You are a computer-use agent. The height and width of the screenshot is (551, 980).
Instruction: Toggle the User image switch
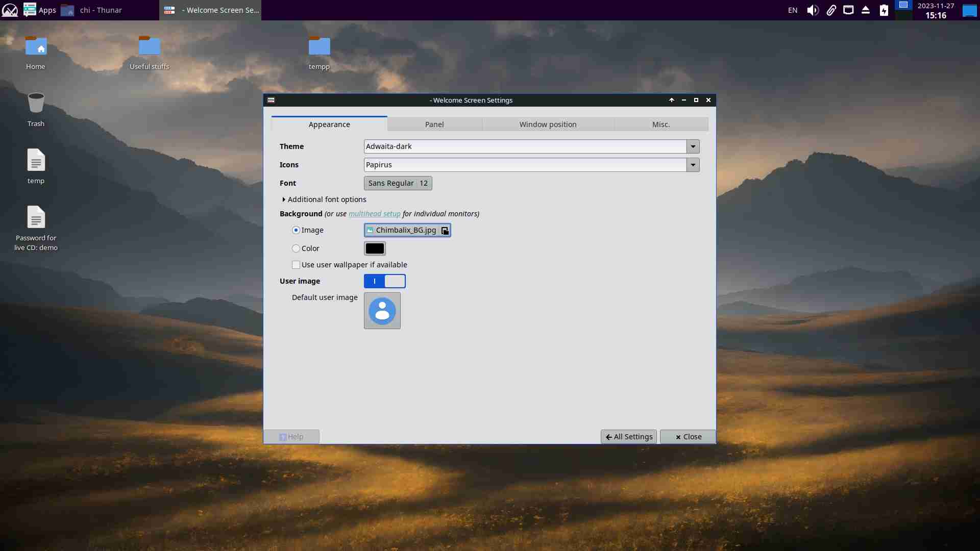384,281
